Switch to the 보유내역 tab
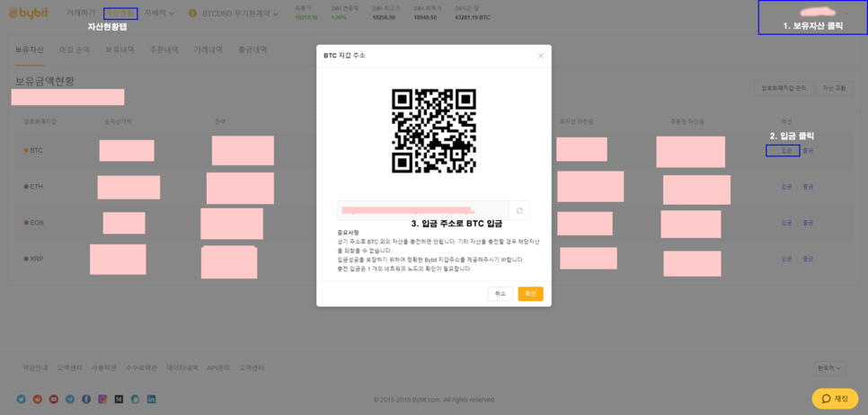The height and width of the screenshot is (415, 868). pyautogui.click(x=120, y=49)
